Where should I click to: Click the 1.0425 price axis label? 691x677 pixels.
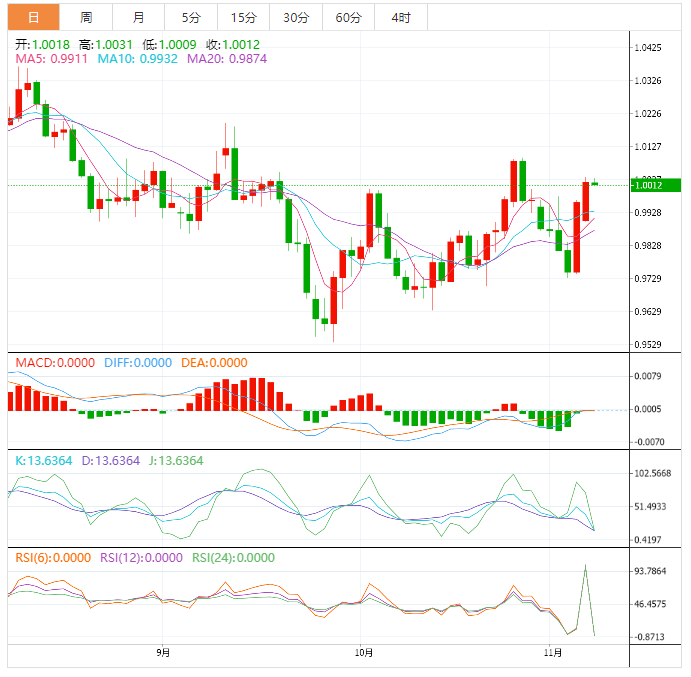coord(648,48)
